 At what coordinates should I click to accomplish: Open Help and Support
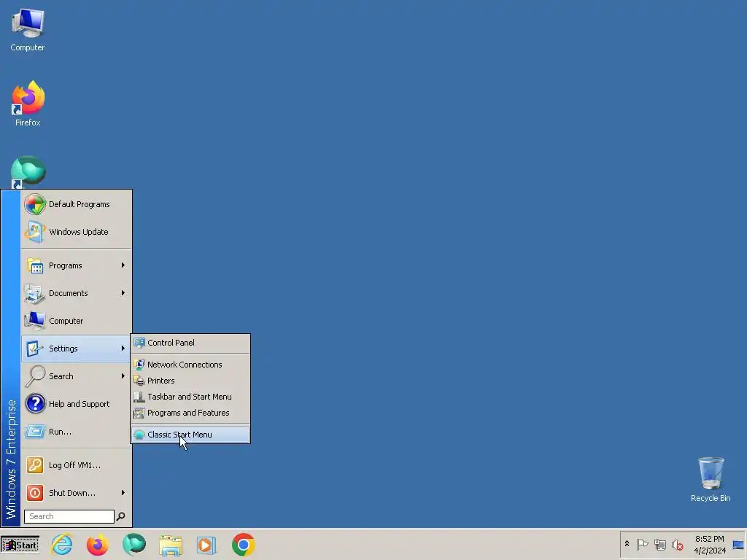coord(76,404)
